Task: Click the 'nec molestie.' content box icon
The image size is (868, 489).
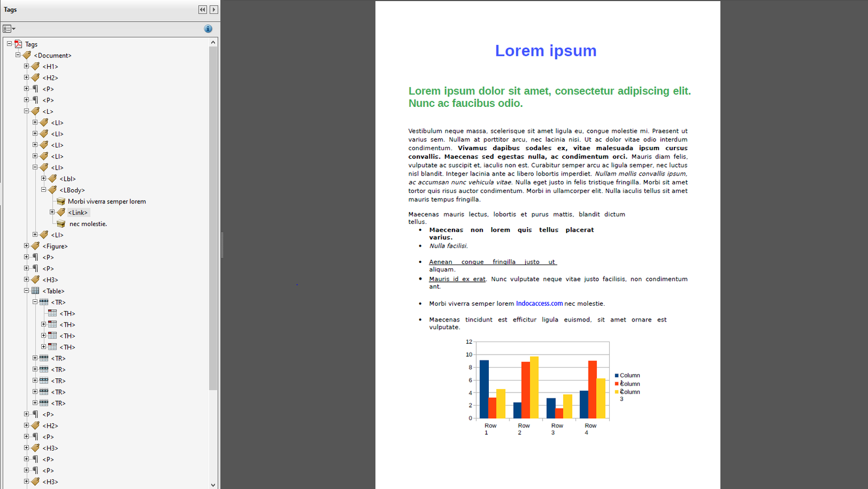Action: pos(60,223)
